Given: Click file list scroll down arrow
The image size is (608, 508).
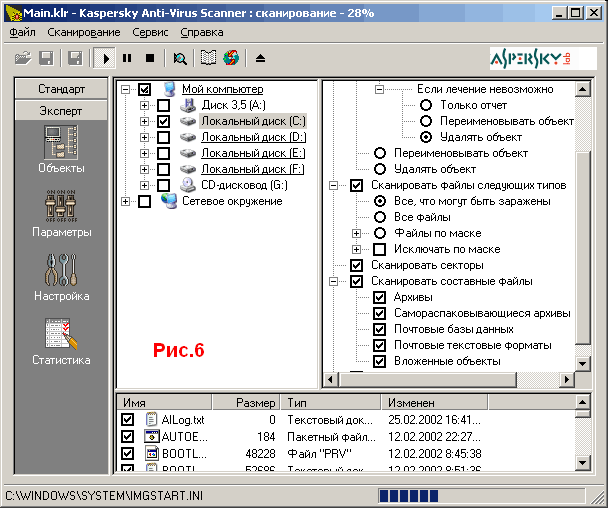Looking at the screenshot, I should tap(583, 463).
